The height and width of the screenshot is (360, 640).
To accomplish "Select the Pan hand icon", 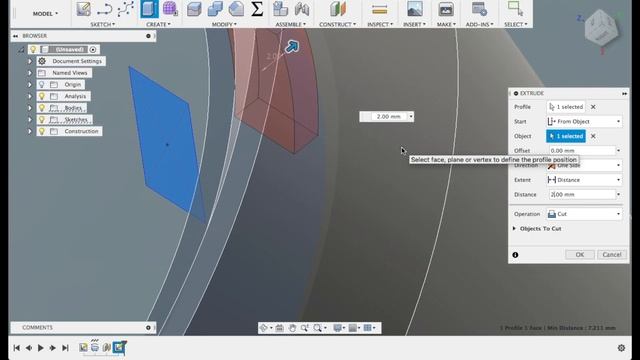I will 292,328.
